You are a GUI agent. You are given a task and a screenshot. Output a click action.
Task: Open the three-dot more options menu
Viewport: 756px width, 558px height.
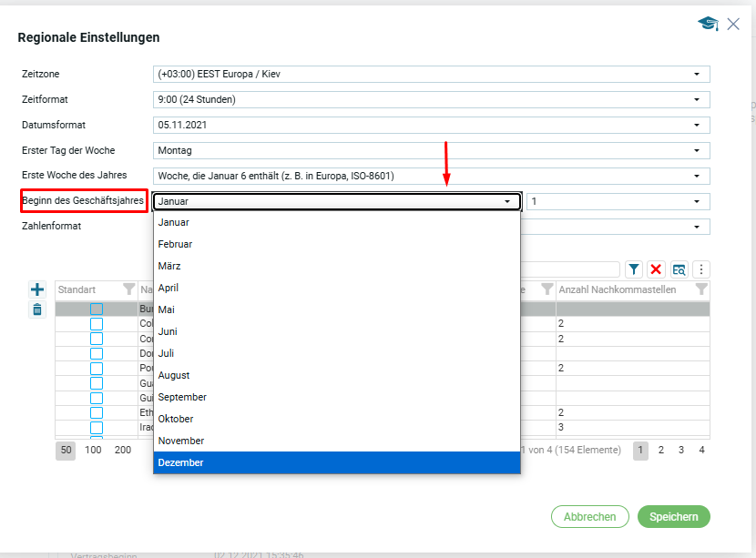coord(701,269)
